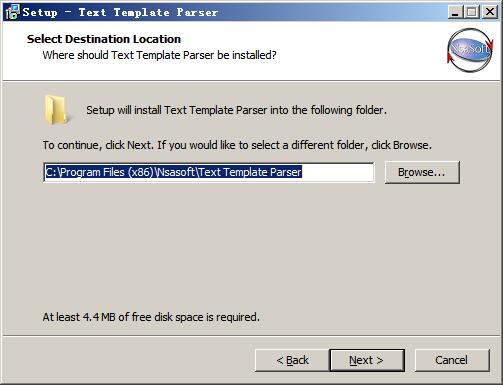The height and width of the screenshot is (385, 503).
Task: Go to previous step with Back
Action: (x=292, y=360)
